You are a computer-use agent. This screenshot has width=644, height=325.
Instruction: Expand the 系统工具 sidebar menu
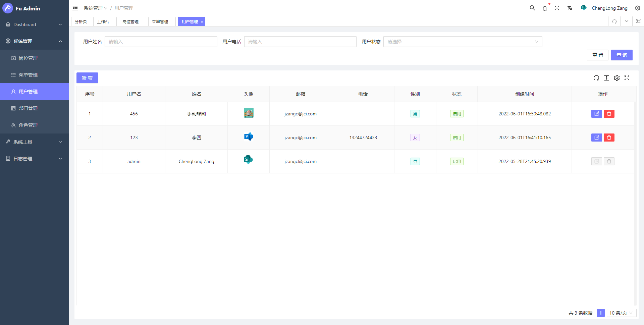34,142
